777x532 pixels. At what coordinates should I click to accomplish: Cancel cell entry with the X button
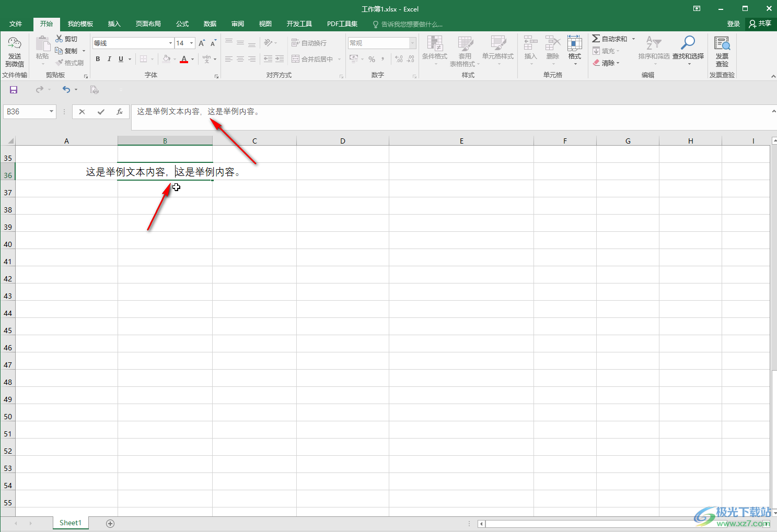tap(82, 112)
